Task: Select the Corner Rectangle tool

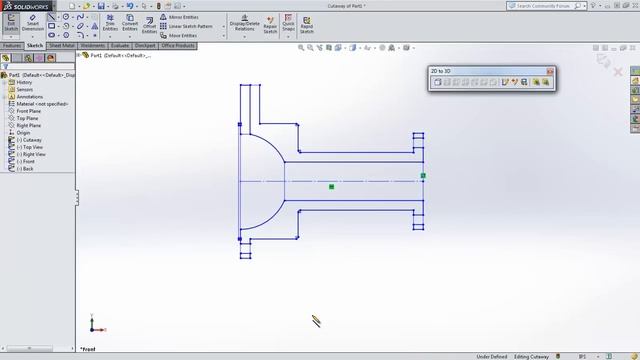Action: [x=51, y=26]
